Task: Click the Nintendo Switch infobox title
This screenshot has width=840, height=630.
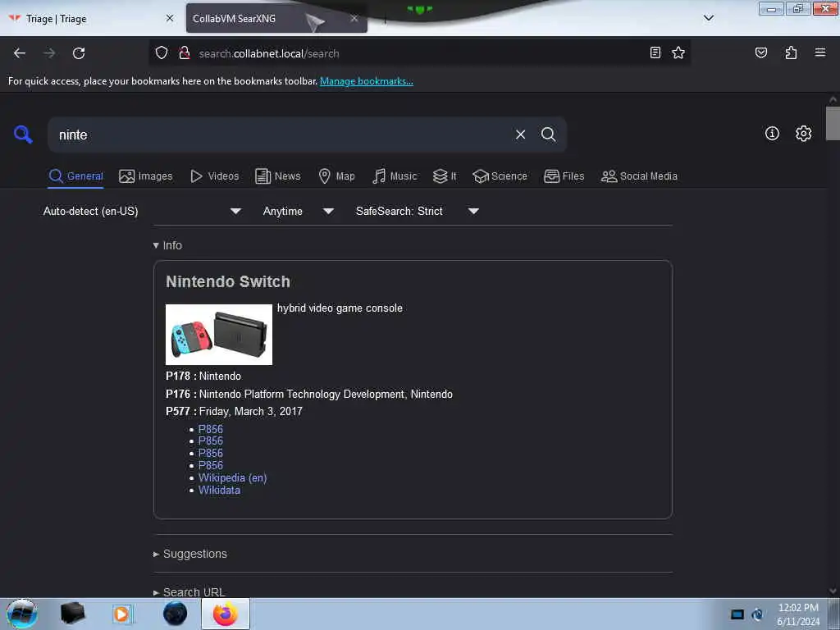Action: (228, 282)
